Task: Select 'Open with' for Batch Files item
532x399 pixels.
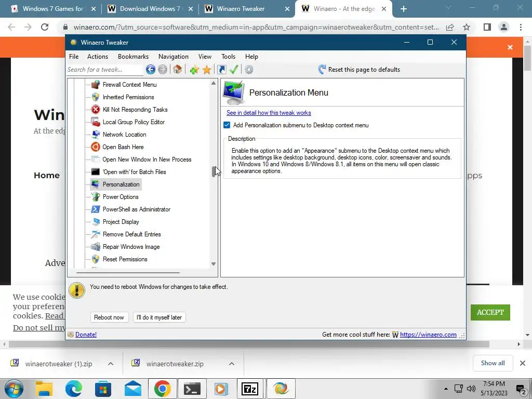Action: pyautogui.click(x=135, y=172)
